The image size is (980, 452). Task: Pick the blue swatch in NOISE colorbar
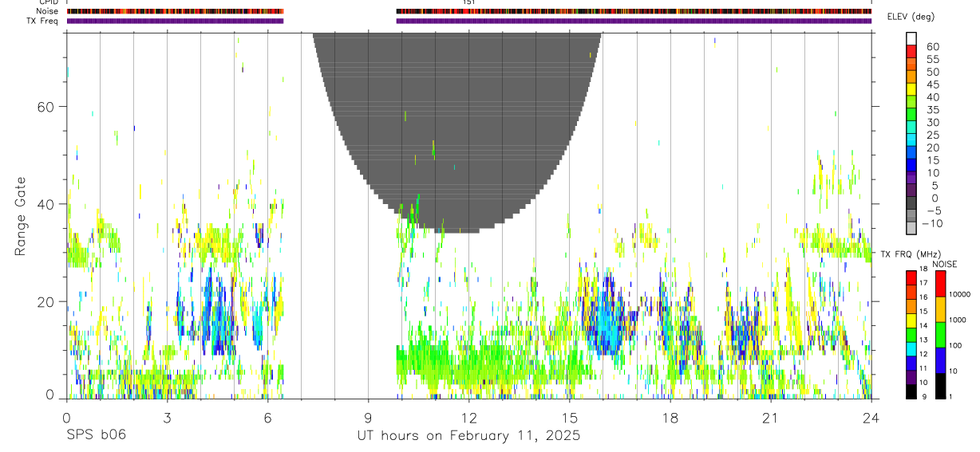click(940, 360)
